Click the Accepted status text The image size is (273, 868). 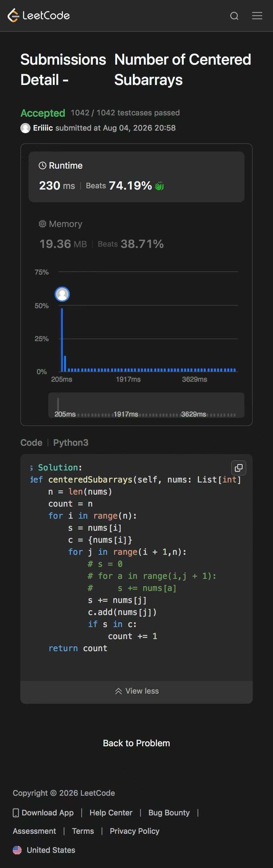43,113
